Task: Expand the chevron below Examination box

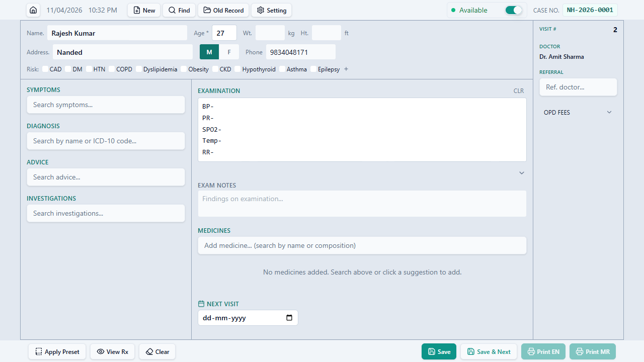Action: tap(522, 173)
